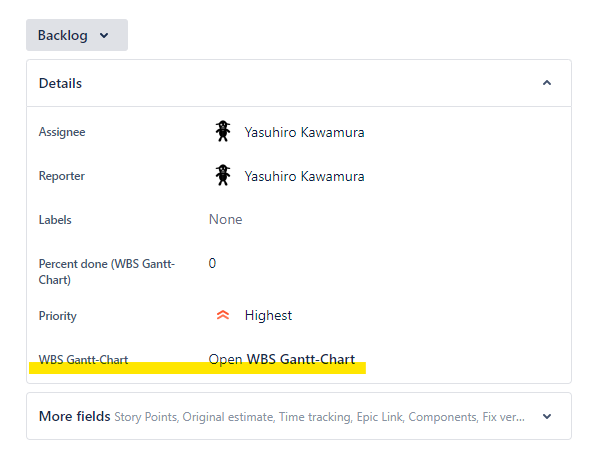Edit the Percent done value 0
Image resolution: width=589 pixels, height=452 pixels.
pyautogui.click(x=212, y=263)
